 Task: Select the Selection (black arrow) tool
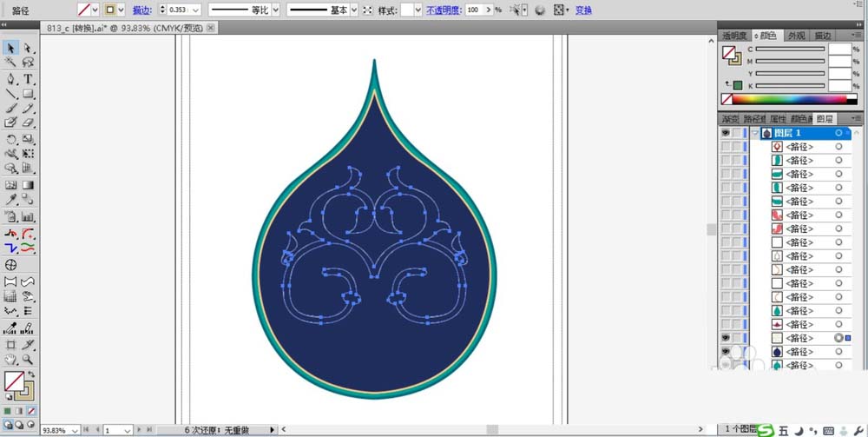10,48
